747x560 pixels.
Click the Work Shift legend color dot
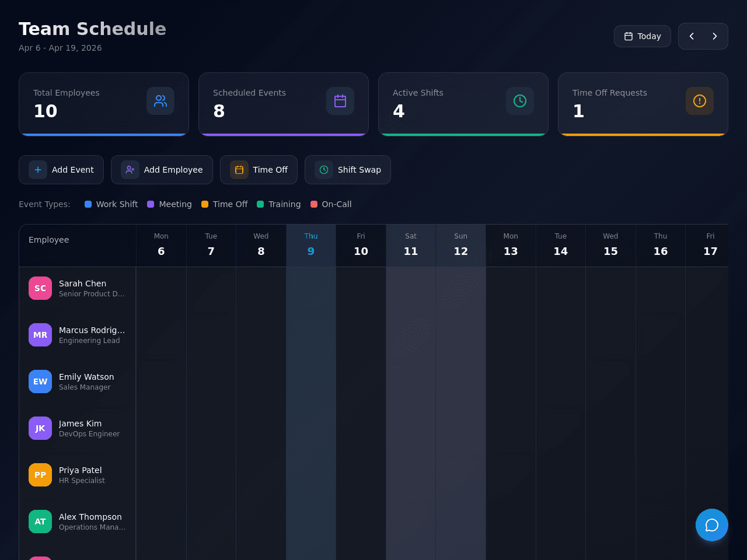(x=88, y=204)
